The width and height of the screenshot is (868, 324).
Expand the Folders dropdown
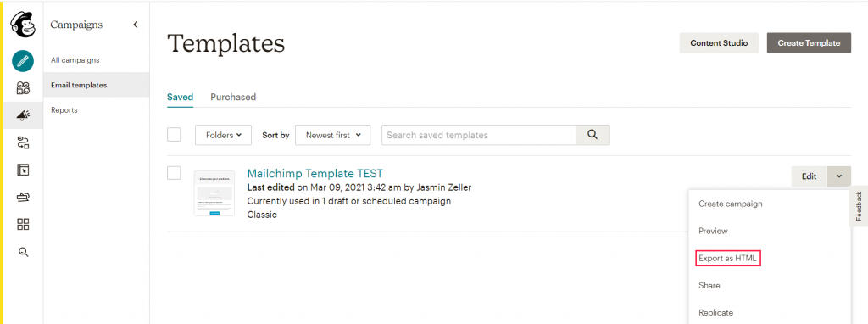(x=223, y=135)
